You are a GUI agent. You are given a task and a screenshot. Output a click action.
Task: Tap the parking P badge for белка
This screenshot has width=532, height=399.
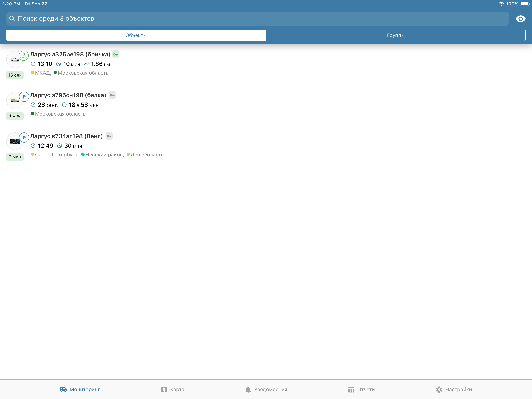[x=24, y=97]
